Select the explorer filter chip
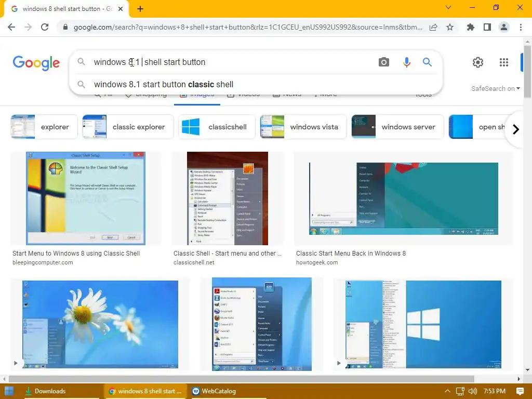 [x=44, y=127]
